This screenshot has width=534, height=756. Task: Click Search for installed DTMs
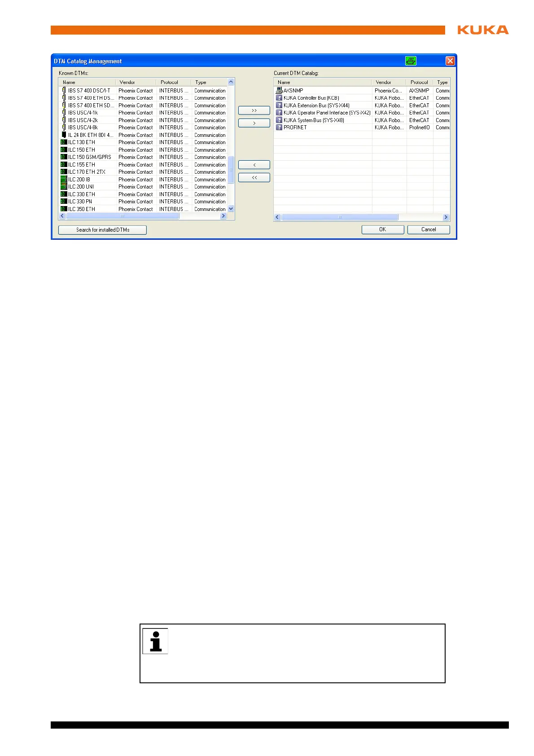tap(102, 230)
